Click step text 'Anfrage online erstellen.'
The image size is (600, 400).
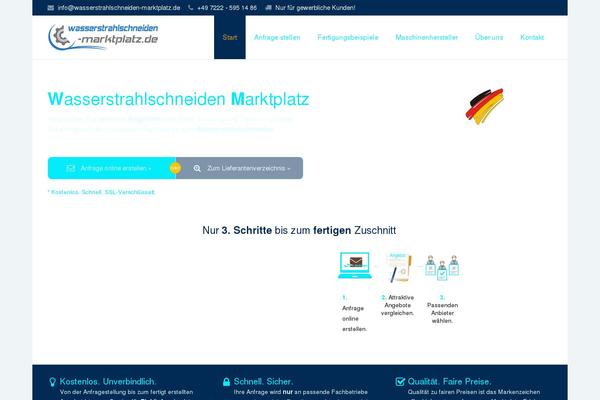(x=354, y=318)
